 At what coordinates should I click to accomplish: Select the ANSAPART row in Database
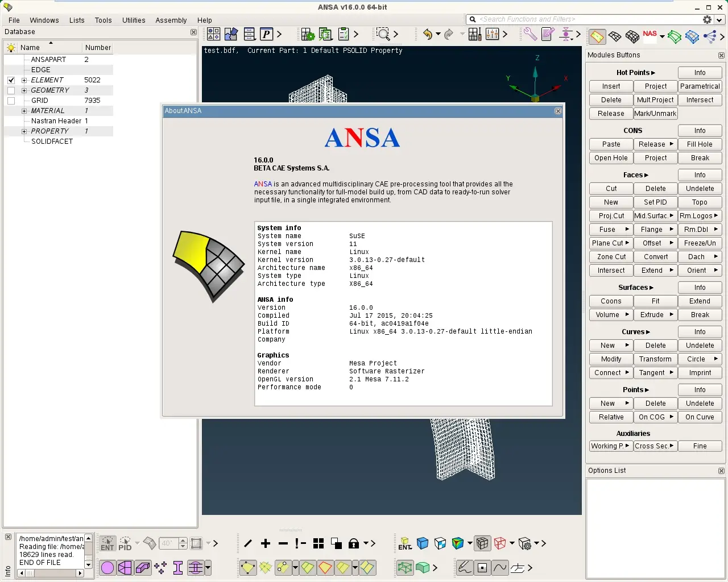(x=58, y=60)
